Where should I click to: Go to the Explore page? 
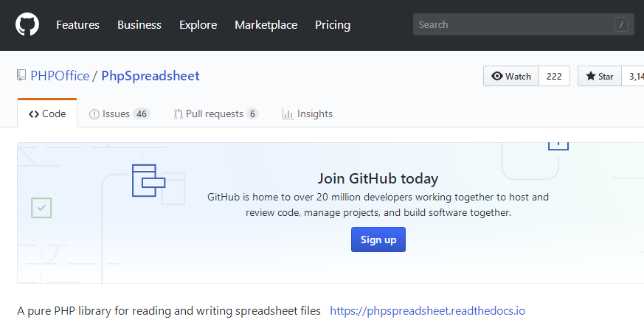[198, 24]
